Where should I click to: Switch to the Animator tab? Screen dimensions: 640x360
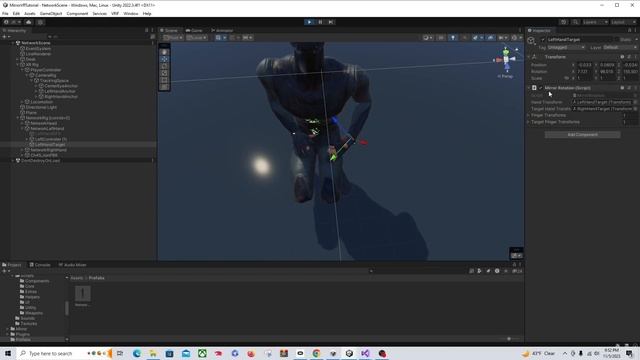[x=222, y=30]
